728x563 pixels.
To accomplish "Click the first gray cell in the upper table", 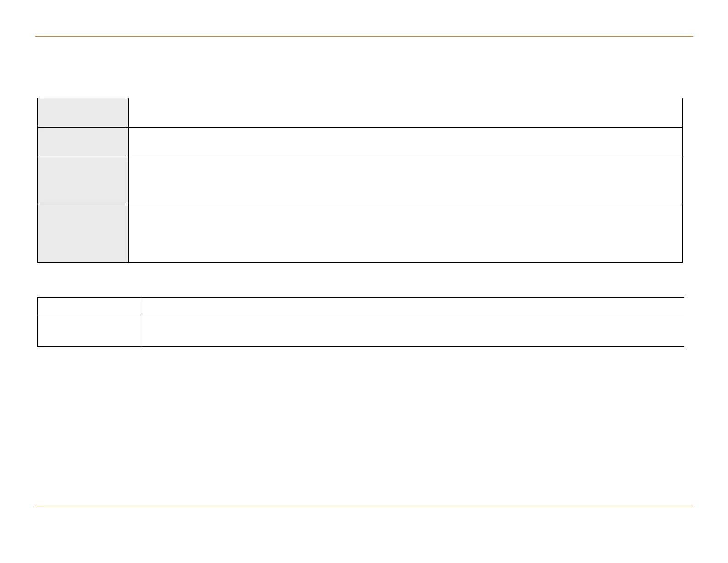I will (83, 113).
